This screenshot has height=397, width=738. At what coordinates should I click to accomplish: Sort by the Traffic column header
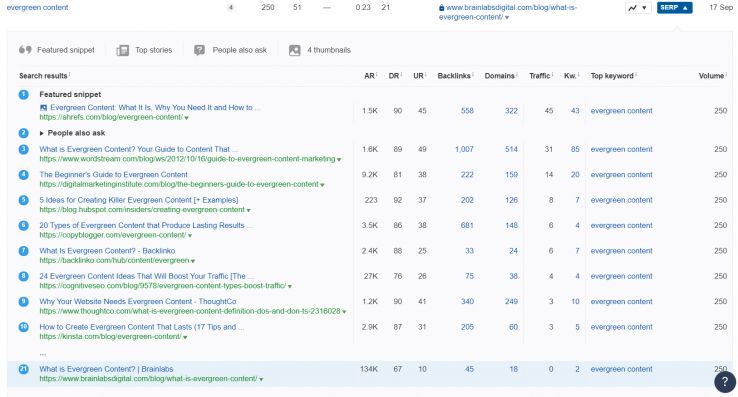pos(540,76)
